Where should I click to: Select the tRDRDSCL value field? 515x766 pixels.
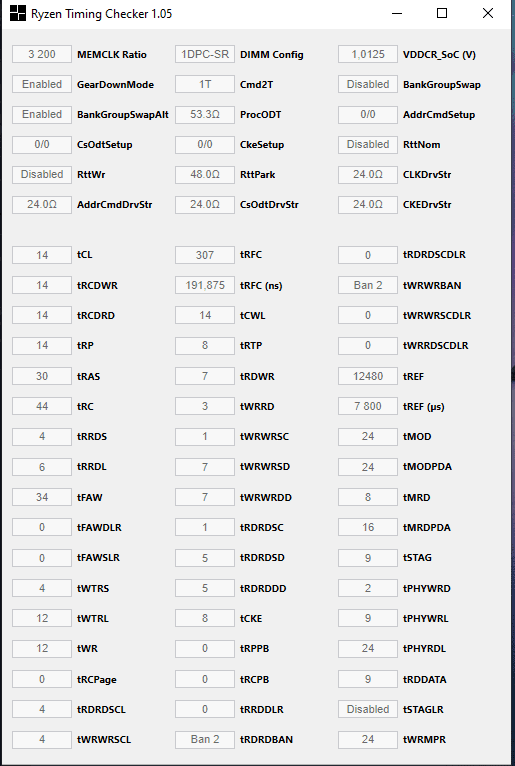[x=42, y=709]
